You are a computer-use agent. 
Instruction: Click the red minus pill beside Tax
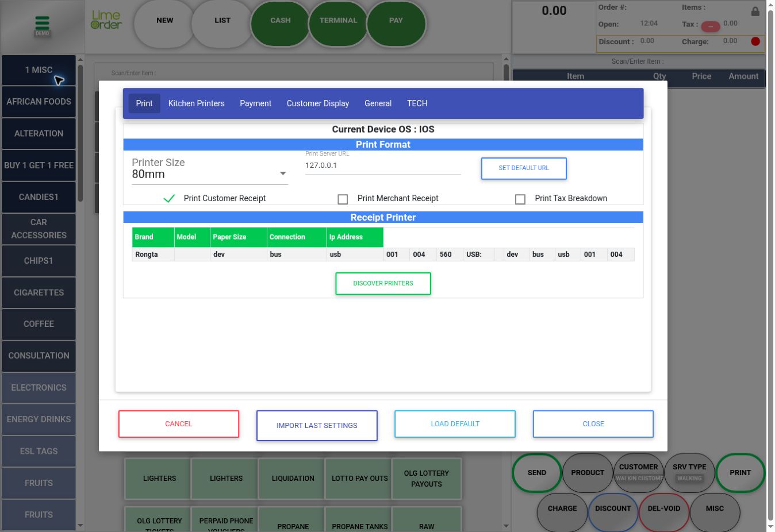711,26
